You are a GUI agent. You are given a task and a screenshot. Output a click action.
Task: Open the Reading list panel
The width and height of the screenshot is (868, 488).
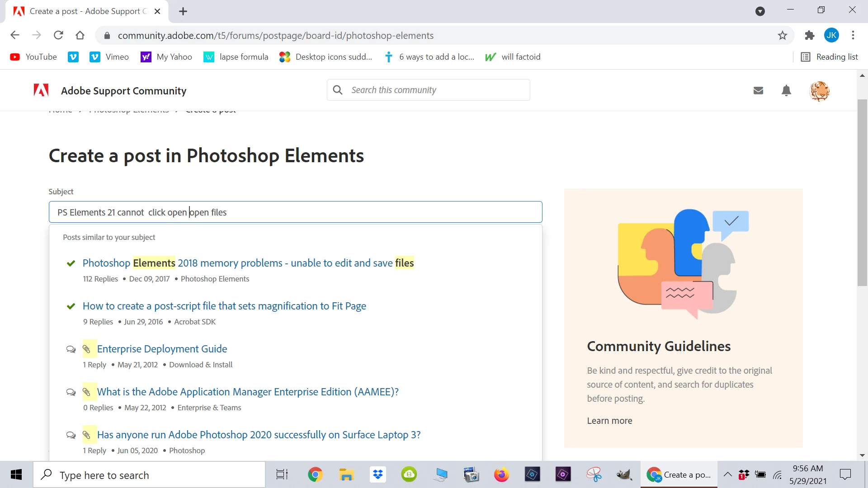coord(829,57)
